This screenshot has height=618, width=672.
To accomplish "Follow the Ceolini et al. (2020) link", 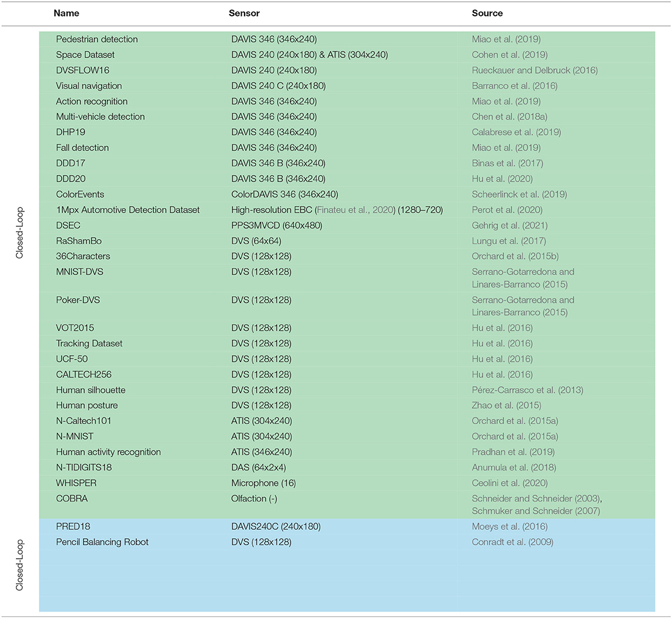I will (x=510, y=483).
